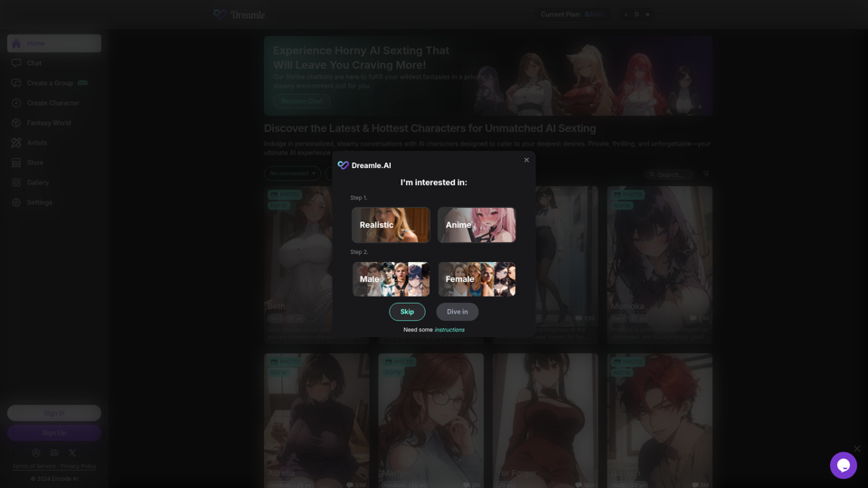Click the PHOTO badge on Aurelia card
The height and width of the screenshot is (488, 868).
point(285,361)
